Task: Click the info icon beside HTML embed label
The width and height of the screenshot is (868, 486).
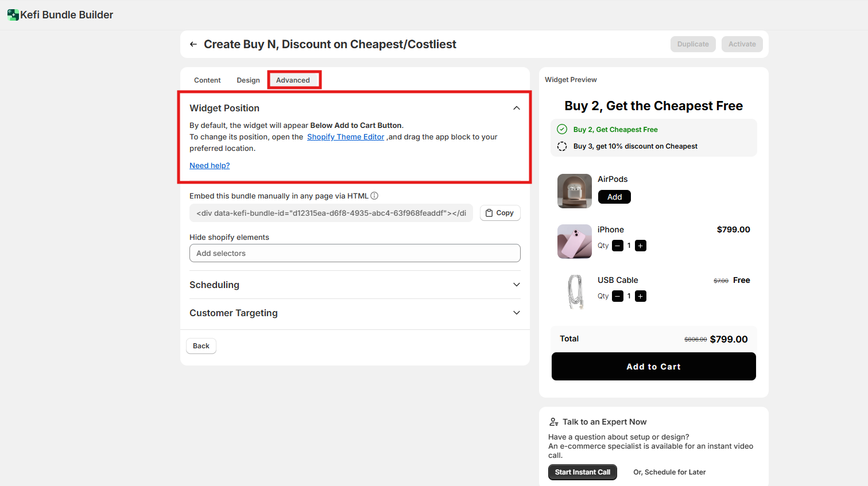Action: click(374, 196)
